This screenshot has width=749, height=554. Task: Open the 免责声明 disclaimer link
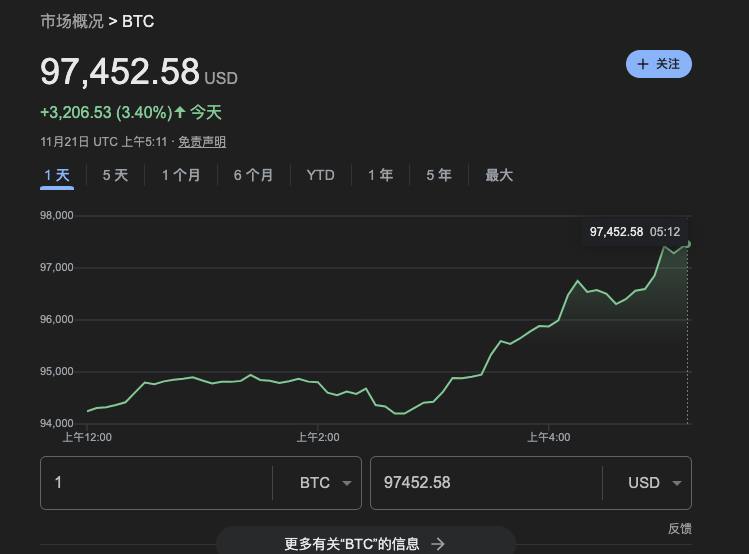point(202,142)
